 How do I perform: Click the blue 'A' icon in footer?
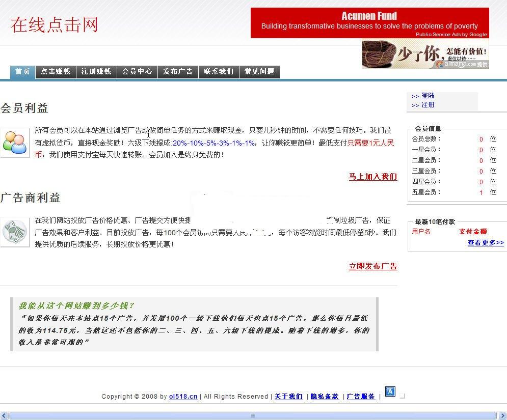click(390, 391)
